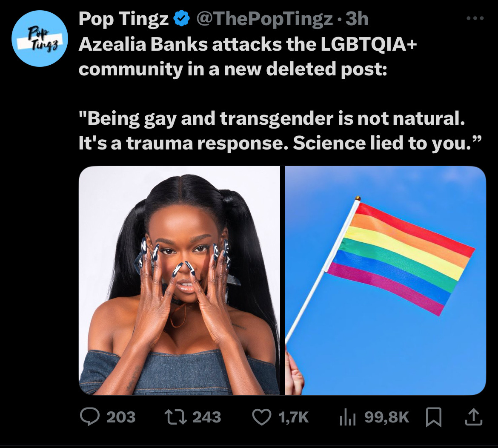Screen dimensions: 498x448
Task: Open the 3h timestamp permalink
Action: point(357,19)
